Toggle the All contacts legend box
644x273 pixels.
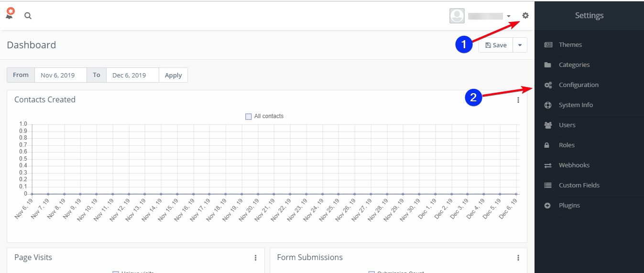(248, 116)
